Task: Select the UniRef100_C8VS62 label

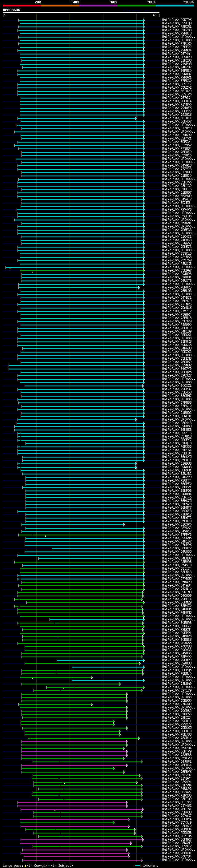Action: pyautogui.click(x=176, y=528)
